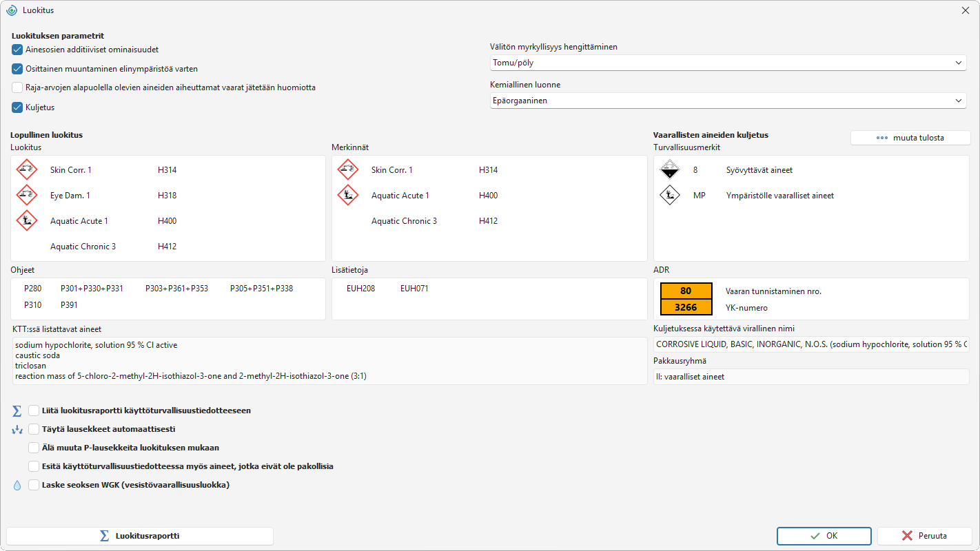
Task: Toggle the Kuljetus checkbox
Action: coord(17,107)
